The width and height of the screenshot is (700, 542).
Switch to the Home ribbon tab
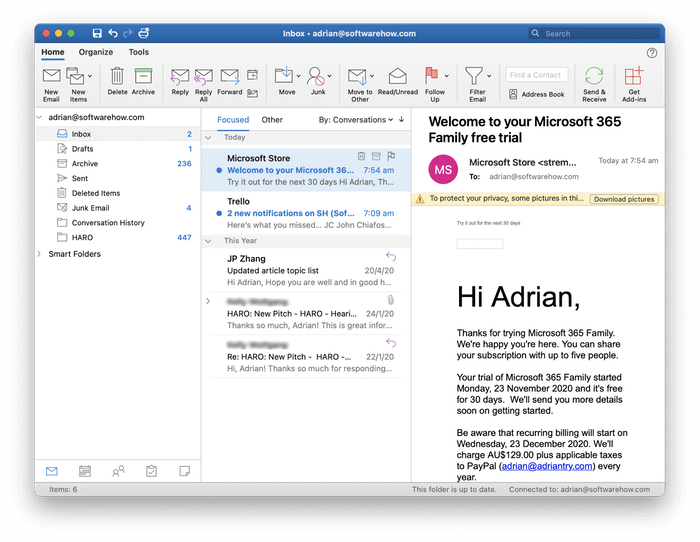coord(53,52)
